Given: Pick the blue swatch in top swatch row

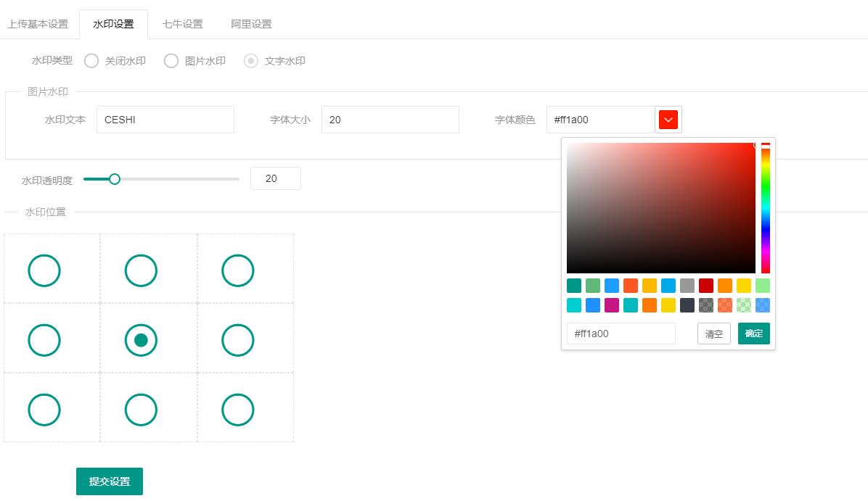Looking at the screenshot, I should click(x=612, y=286).
